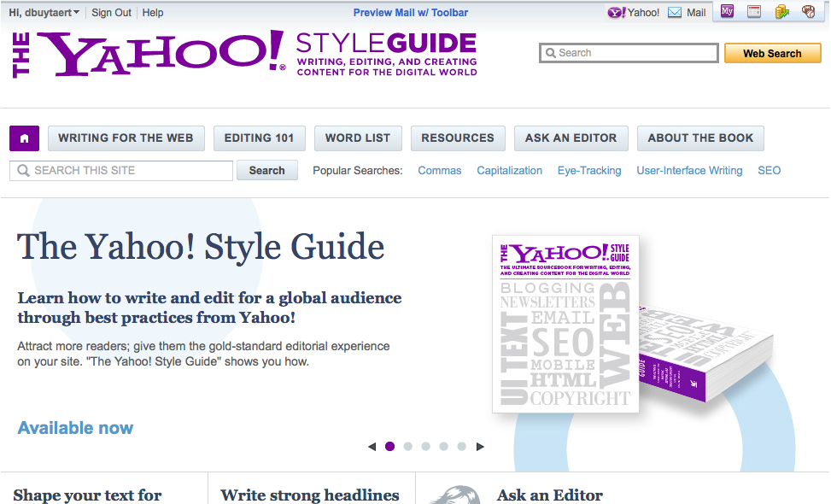The image size is (831, 504).
Task: Open the Editing 101 section
Action: click(259, 138)
